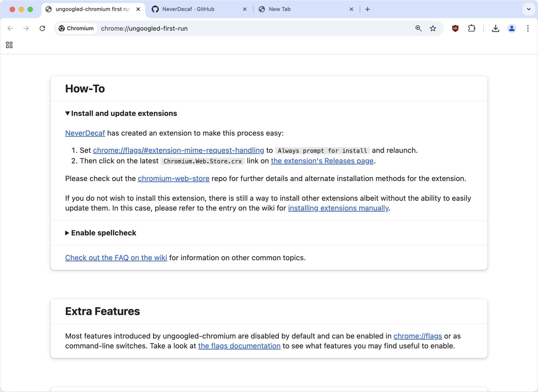Open the Extensions puzzle icon
Viewport: 538px width, 392px height.
tap(471, 29)
